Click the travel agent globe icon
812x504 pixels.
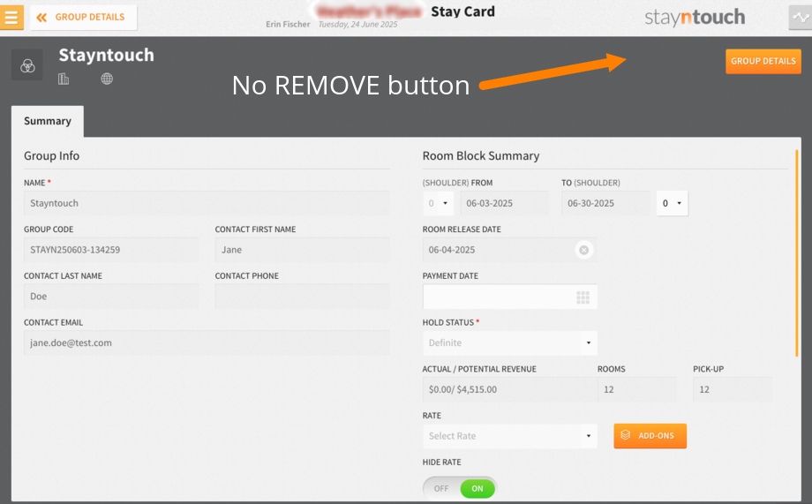pyautogui.click(x=107, y=79)
